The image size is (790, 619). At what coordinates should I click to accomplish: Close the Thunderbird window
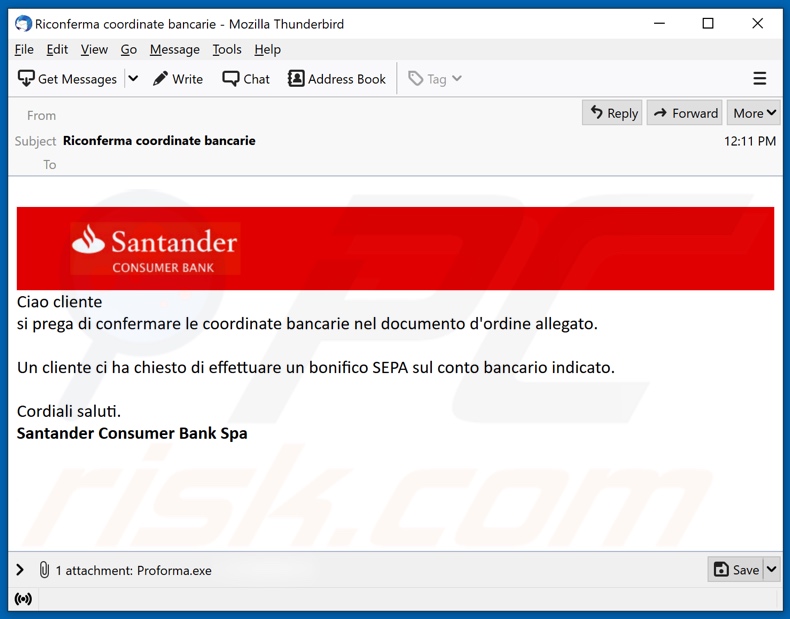(x=757, y=24)
